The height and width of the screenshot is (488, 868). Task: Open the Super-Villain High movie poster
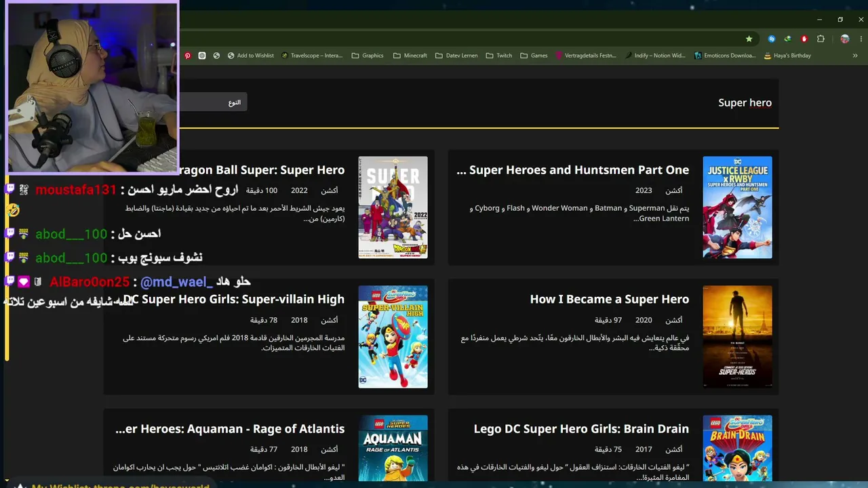pyautogui.click(x=393, y=337)
